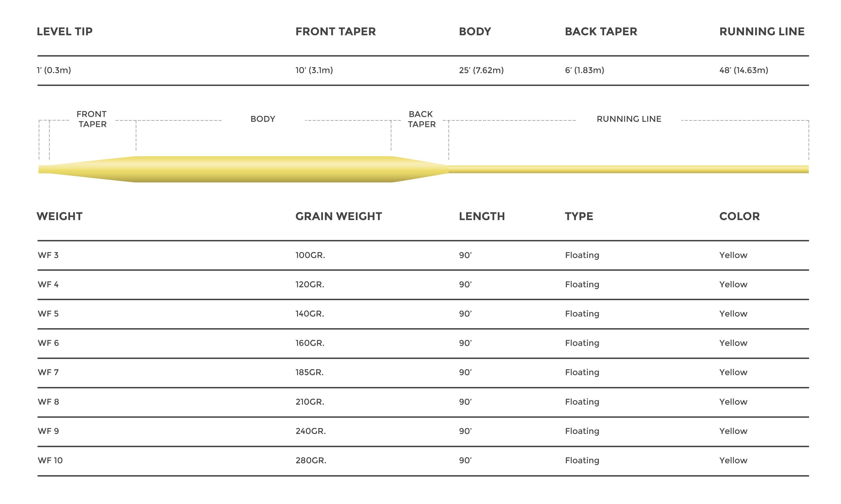Click the RUNNING LINE diagram label

[x=629, y=119]
